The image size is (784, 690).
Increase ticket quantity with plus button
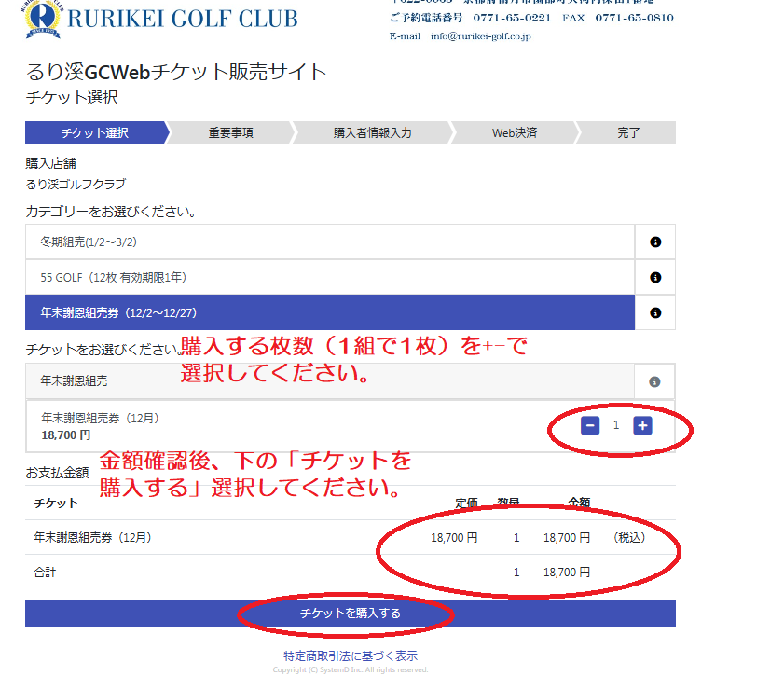[642, 425]
